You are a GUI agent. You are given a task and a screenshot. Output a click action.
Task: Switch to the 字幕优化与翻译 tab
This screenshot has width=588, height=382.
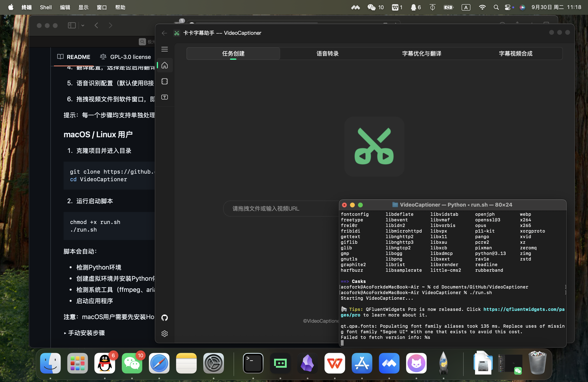(421, 54)
